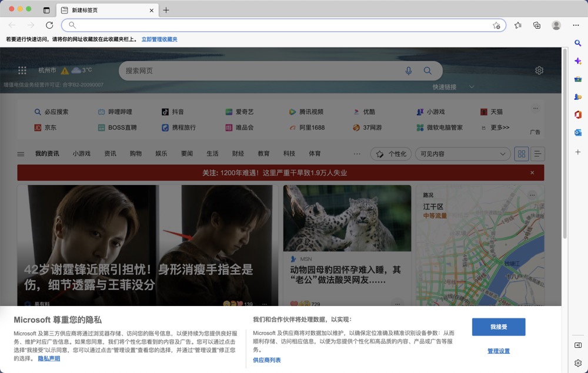
Task: Open browser Collections icon
Action: [x=536, y=25]
